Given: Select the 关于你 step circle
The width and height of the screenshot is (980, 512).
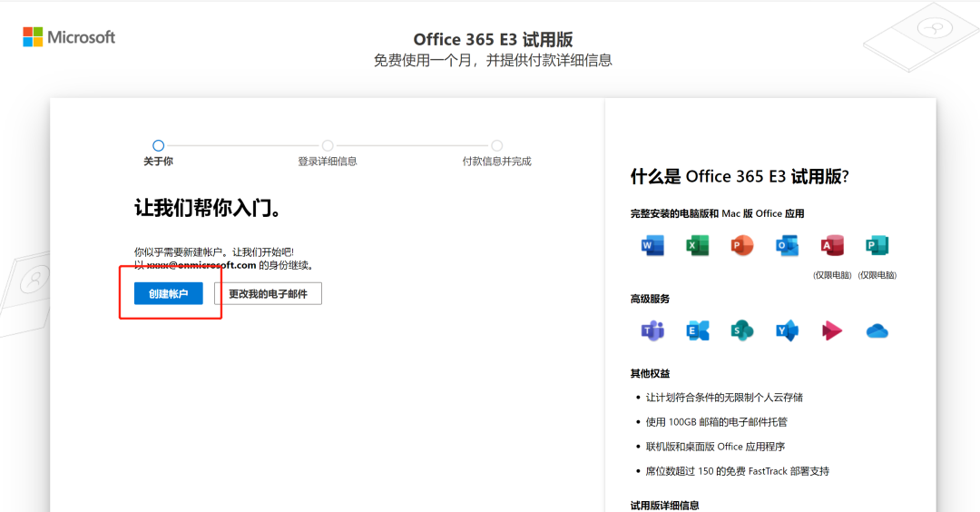Looking at the screenshot, I should point(158,145).
